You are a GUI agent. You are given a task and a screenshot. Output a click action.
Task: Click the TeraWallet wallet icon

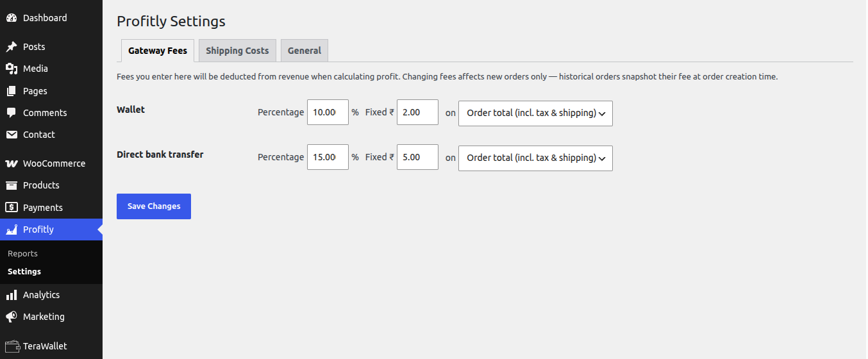tap(12, 346)
